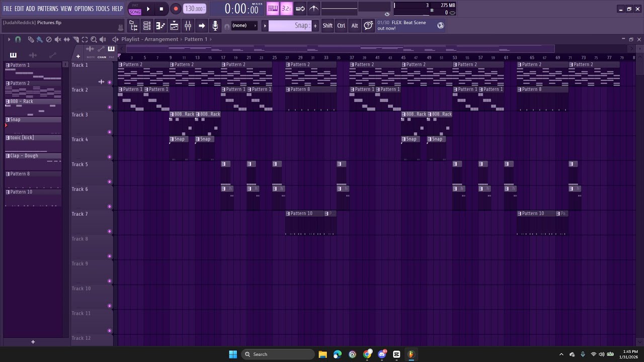Click the Playback speaker tool icon
The image size is (644, 362).
(103, 39)
